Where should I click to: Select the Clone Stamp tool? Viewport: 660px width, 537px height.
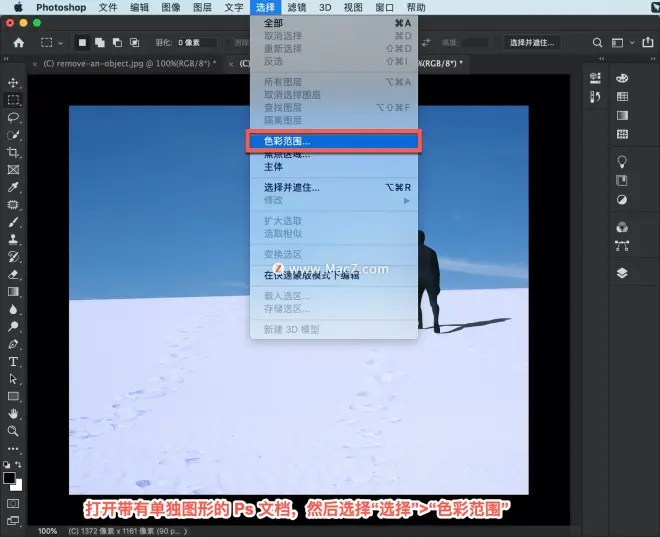click(x=13, y=239)
